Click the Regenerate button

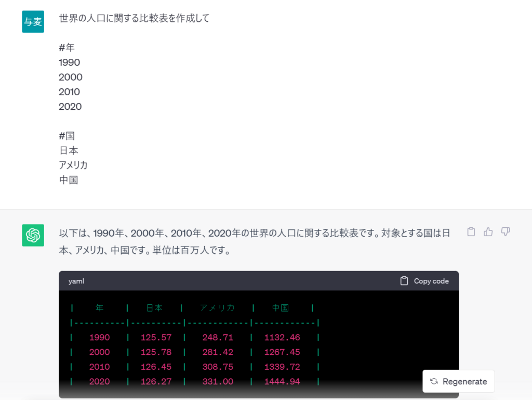click(458, 381)
